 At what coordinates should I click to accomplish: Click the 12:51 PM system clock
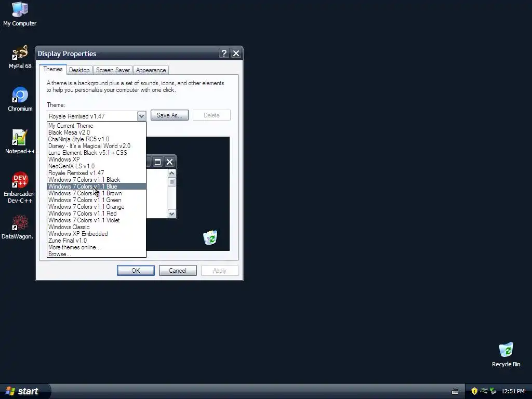(513, 391)
